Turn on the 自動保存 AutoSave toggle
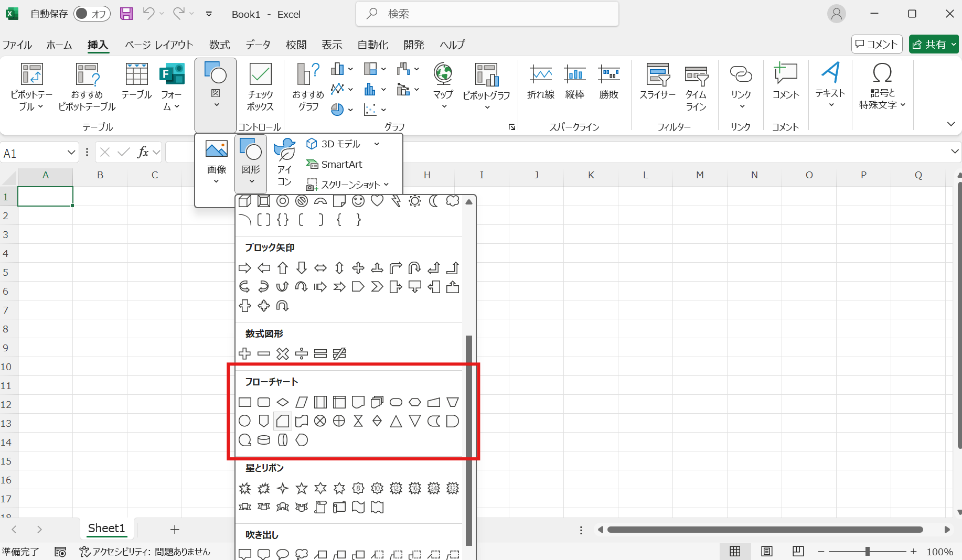Viewport: 962px width, 560px height. tap(92, 14)
